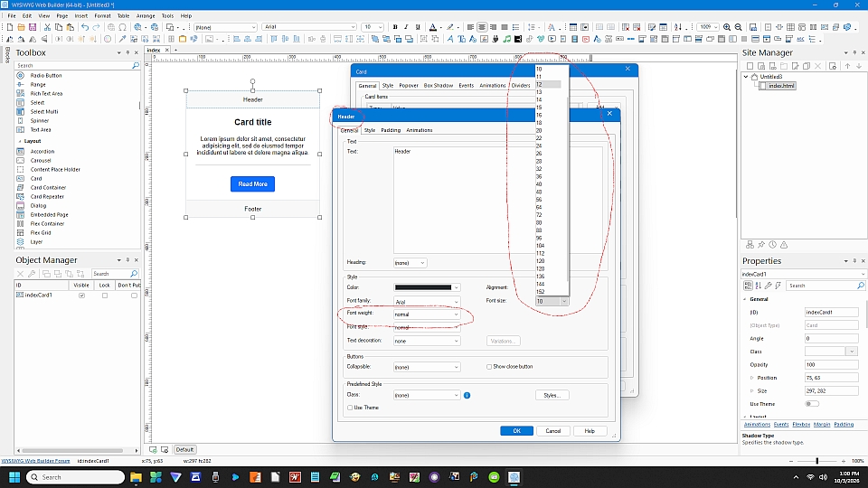Open the Color swatch picker in Header dialog
This screenshot has height=488, width=868.
(427, 287)
